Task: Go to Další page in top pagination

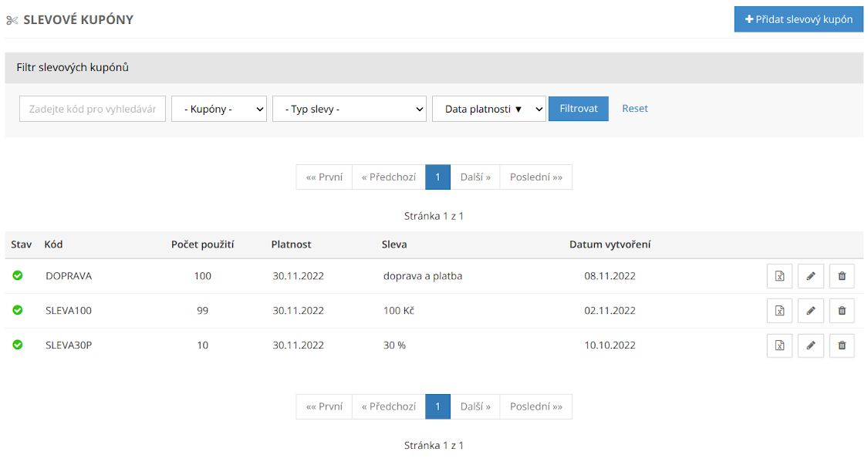Action: pyautogui.click(x=475, y=177)
